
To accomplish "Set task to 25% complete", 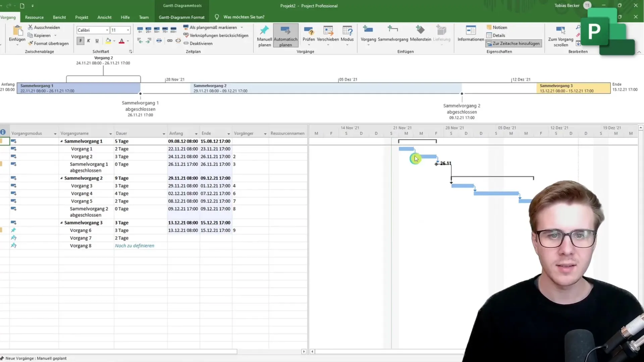I will [148, 30].
